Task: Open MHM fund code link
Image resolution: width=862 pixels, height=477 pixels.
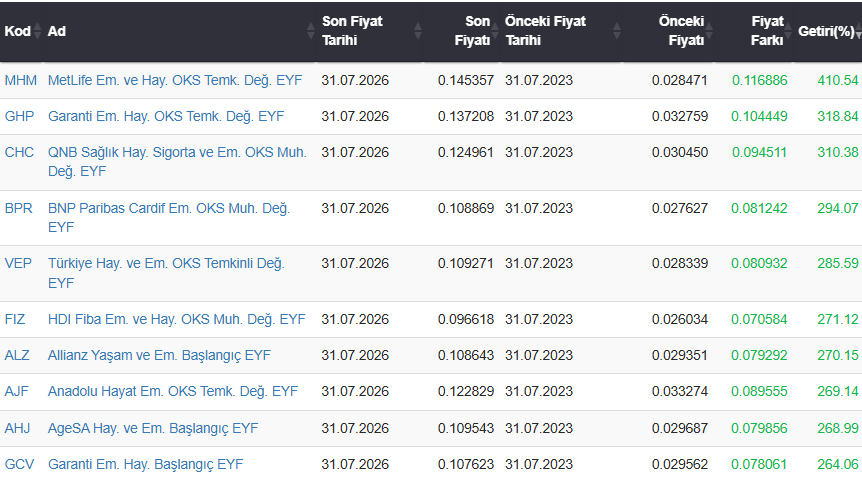Action: point(20,80)
